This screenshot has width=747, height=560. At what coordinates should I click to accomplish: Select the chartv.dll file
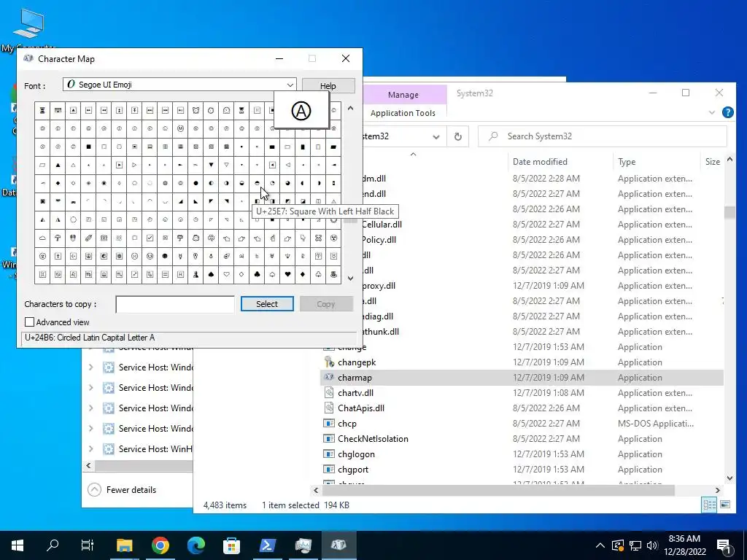(x=355, y=393)
